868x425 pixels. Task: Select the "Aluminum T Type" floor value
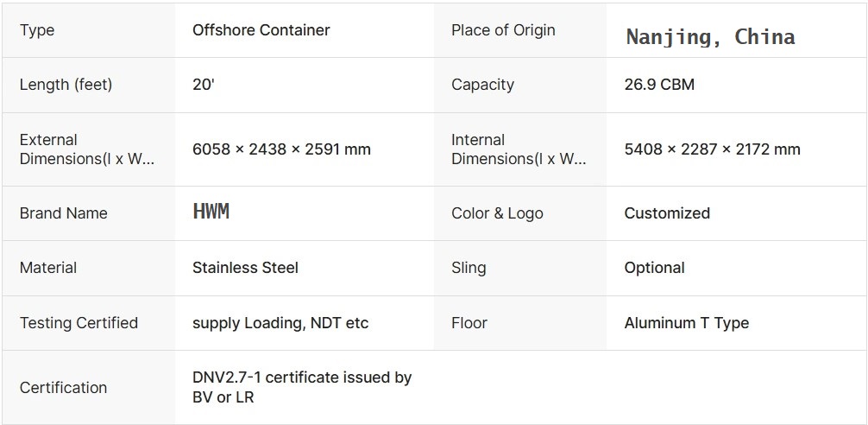point(686,323)
